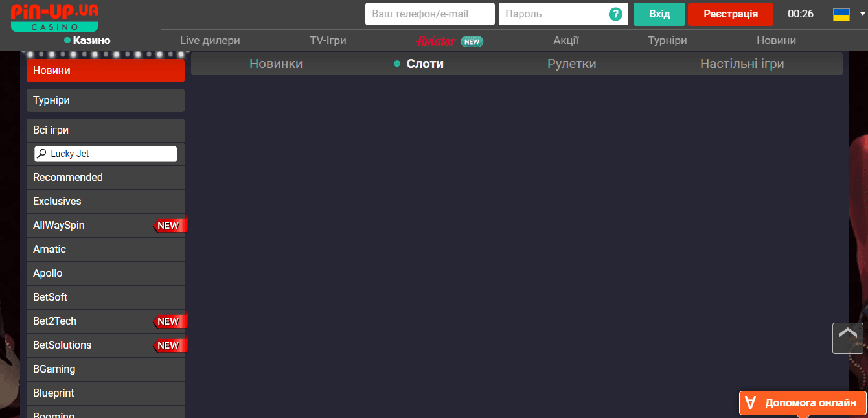
Task: Click the phone/e-mail input field
Action: pos(429,14)
